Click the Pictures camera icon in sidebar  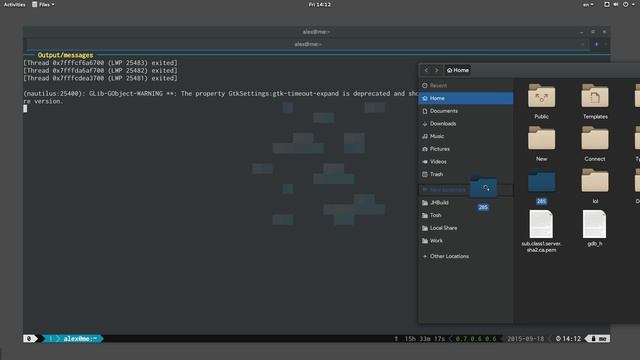[x=425, y=149]
